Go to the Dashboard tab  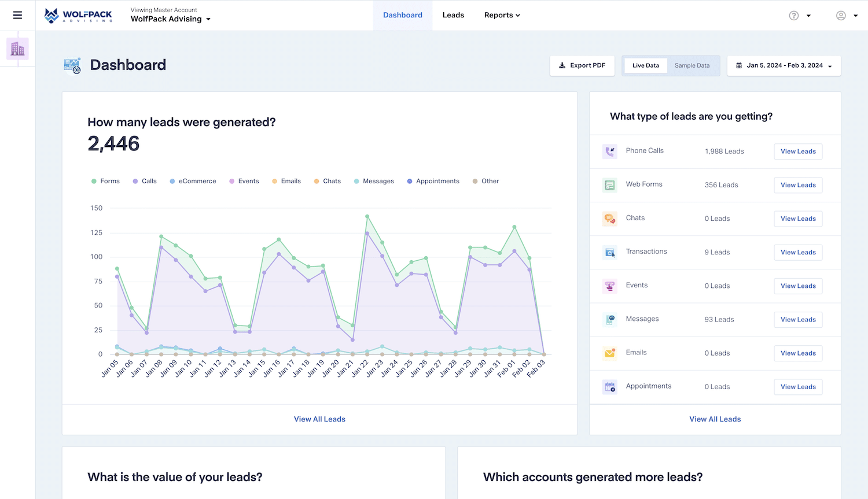pos(403,16)
